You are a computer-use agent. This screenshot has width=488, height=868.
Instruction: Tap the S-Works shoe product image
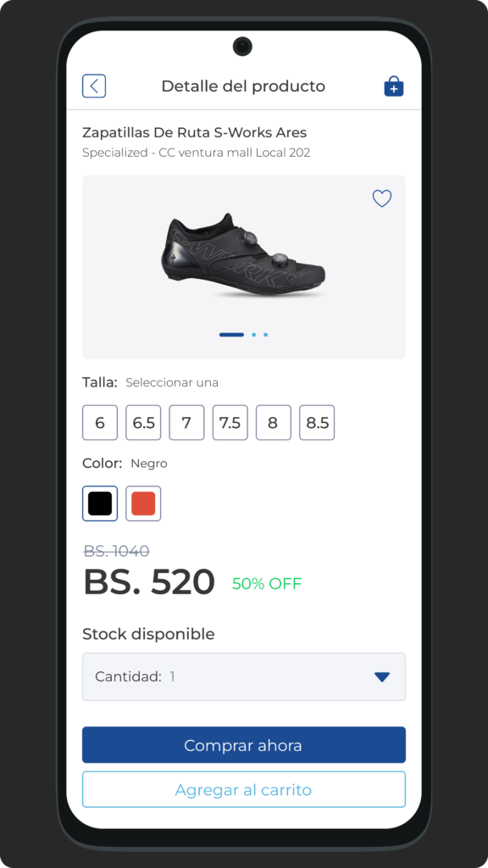(x=243, y=256)
